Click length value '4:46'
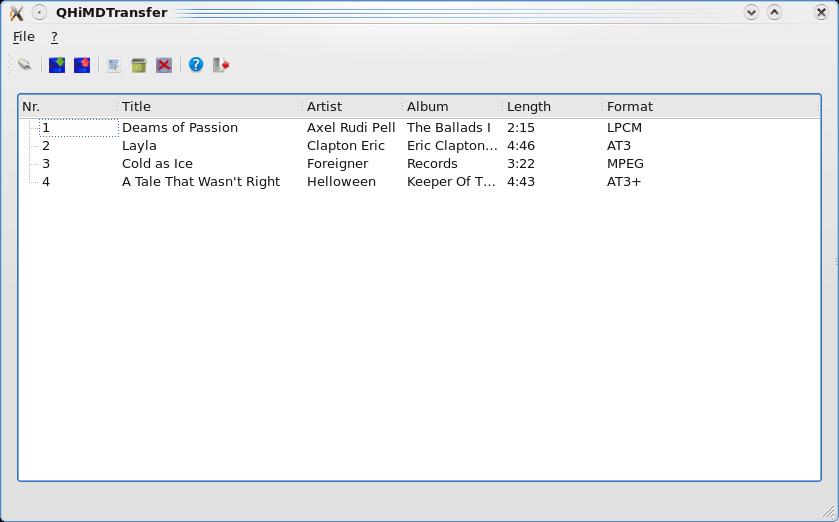The width and height of the screenshot is (839, 522). coord(521,146)
